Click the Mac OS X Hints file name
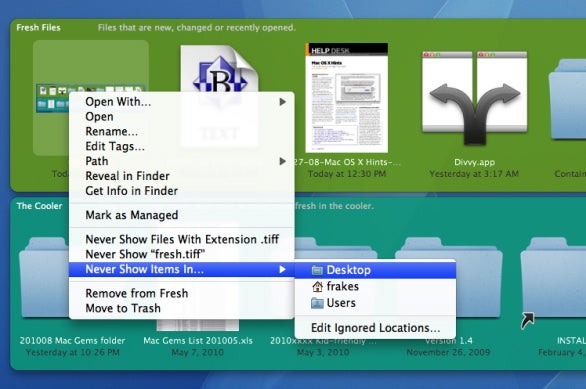This screenshot has width=586, height=389. pyautogui.click(x=347, y=162)
